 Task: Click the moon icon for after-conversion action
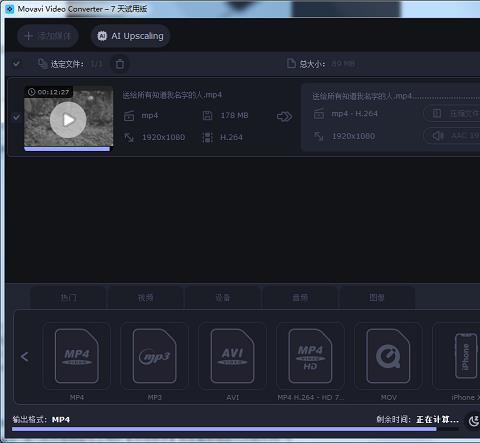474,421
